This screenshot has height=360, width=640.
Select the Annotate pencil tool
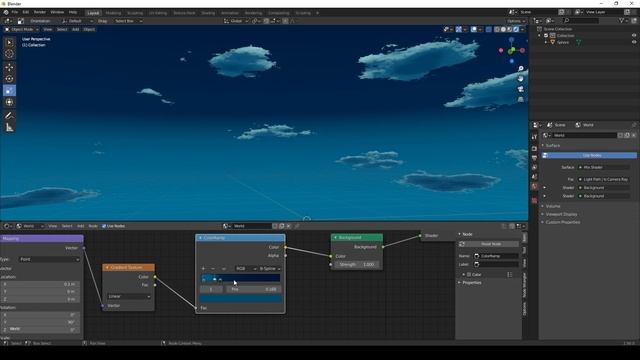click(x=9, y=116)
